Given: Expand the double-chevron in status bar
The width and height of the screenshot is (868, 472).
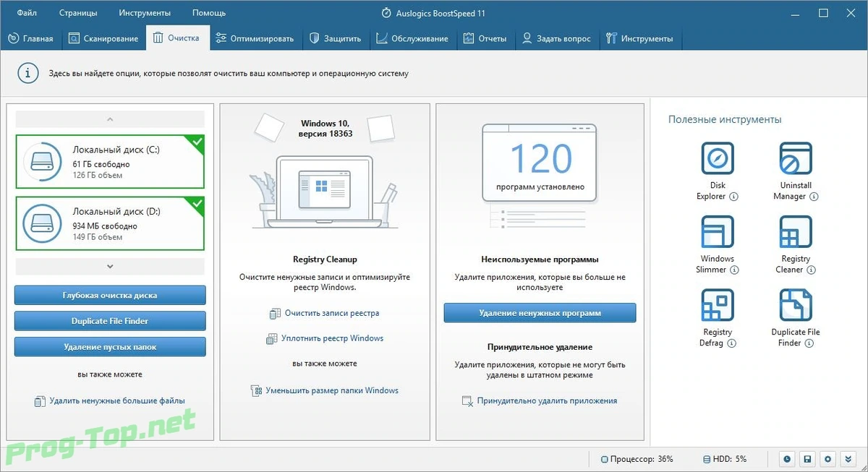Looking at the screenshot, I should tap(848, 459).
